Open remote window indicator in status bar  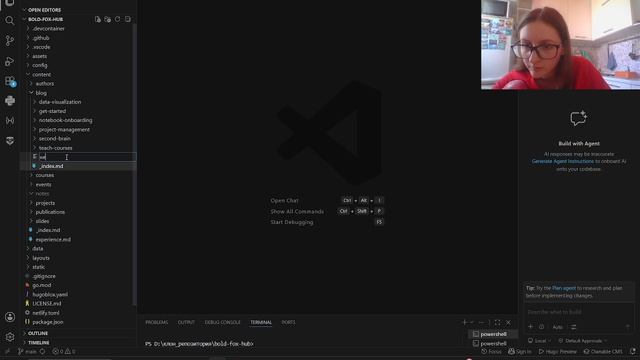click(x=7, y=351)
